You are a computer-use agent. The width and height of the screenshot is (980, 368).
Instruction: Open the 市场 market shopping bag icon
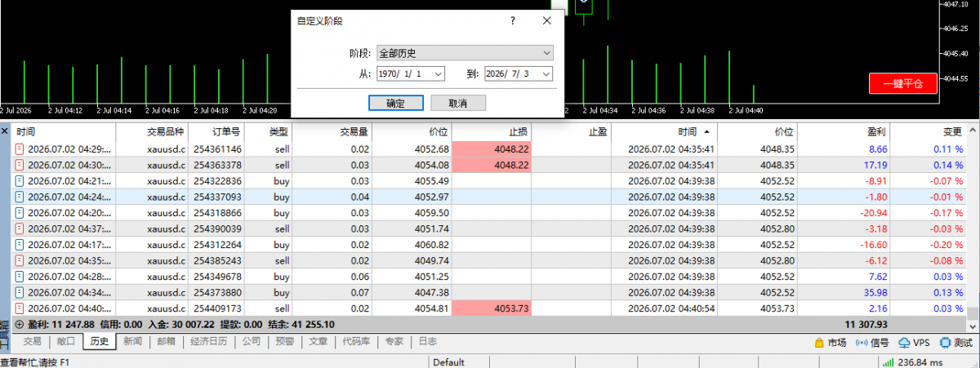click(x=819, y=343)
